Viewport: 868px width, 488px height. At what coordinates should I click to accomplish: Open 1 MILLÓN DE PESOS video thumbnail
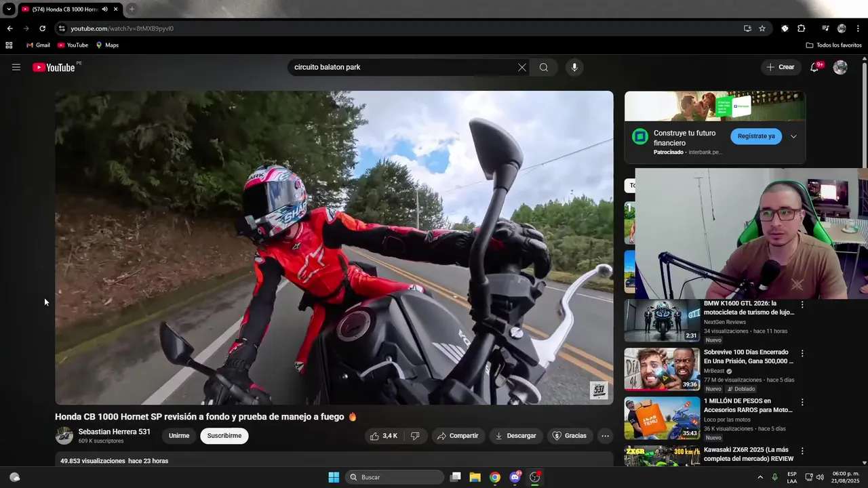pyautogui.click(x=662, y=418)
